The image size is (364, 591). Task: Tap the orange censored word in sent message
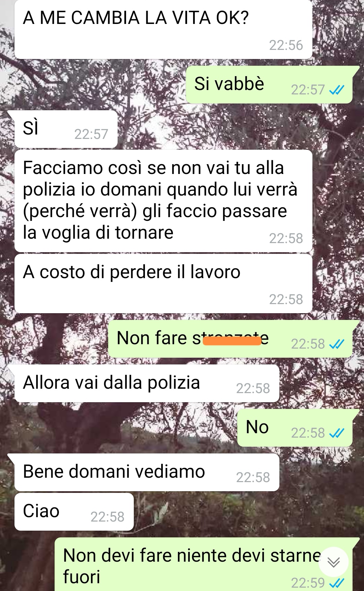click(x=232, y=341)
